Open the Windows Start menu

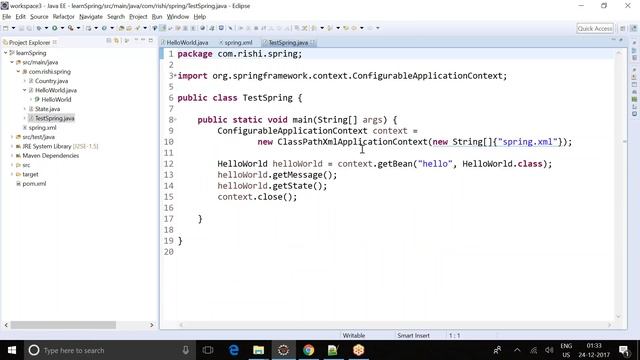[12, 350]
